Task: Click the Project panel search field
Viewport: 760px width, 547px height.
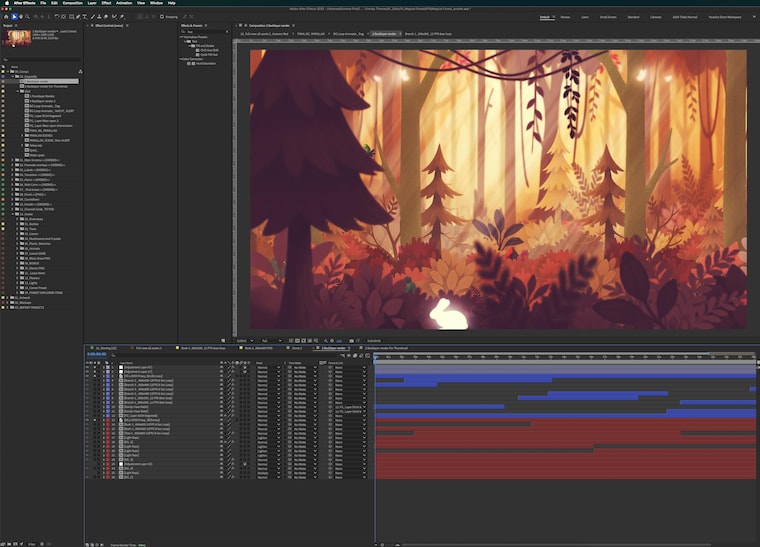Action: (x=41, y=60)
